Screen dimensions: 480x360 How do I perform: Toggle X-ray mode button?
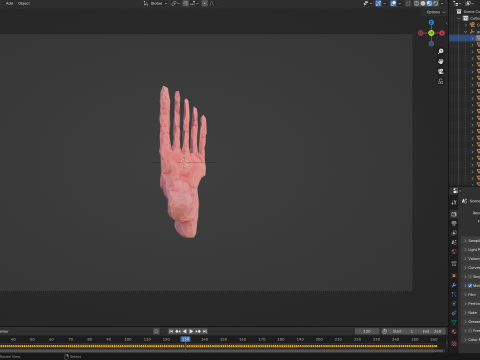pyautogui.click(x=408, y=3)
